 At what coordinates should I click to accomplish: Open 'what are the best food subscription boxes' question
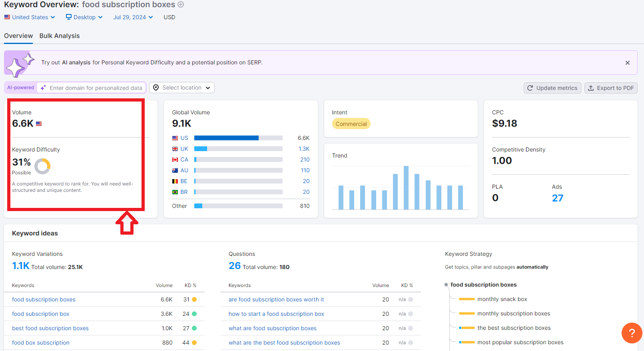tap(284, 343)
